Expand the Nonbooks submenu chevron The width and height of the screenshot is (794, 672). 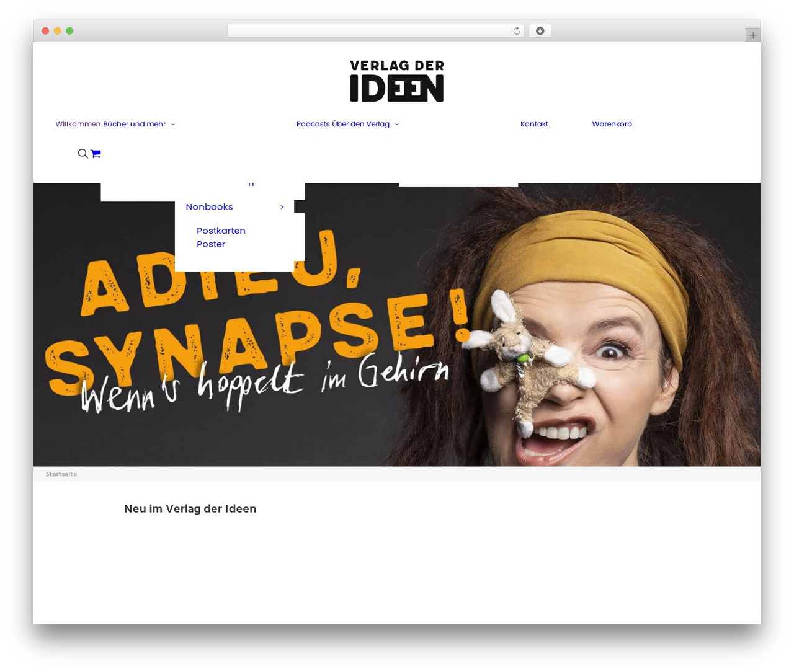282,207
